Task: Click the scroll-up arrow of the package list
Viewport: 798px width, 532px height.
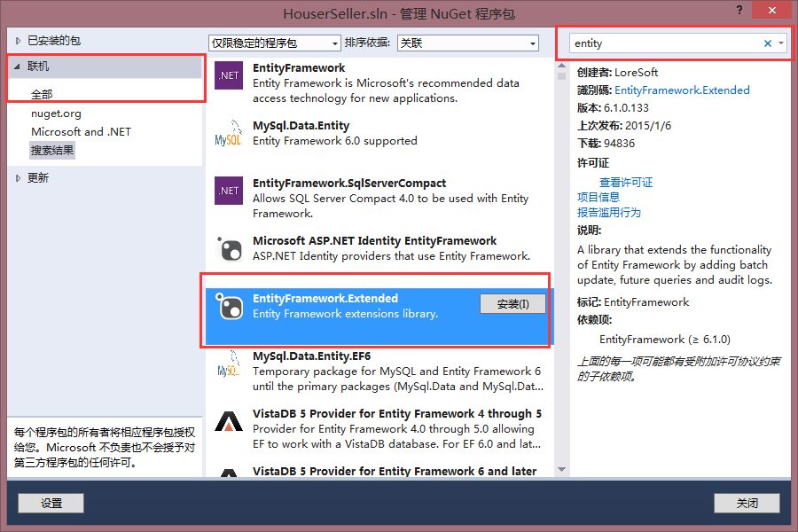Action: click(562, 65)
